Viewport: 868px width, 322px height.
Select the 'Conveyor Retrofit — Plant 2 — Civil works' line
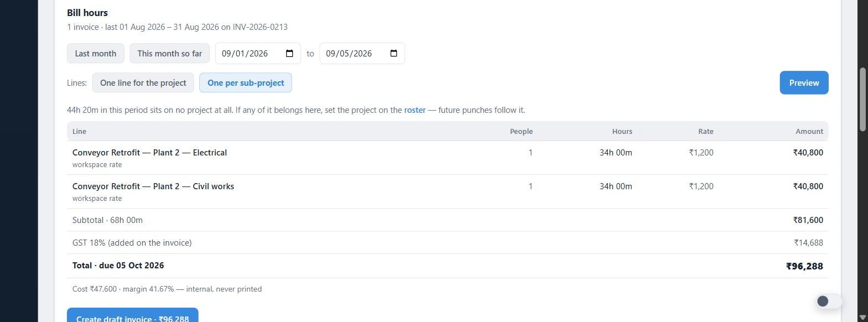[x=153, y=186]
